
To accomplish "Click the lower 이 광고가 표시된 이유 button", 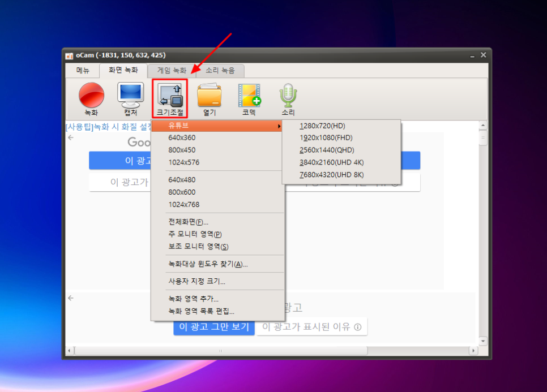I will tap(312, 327).
